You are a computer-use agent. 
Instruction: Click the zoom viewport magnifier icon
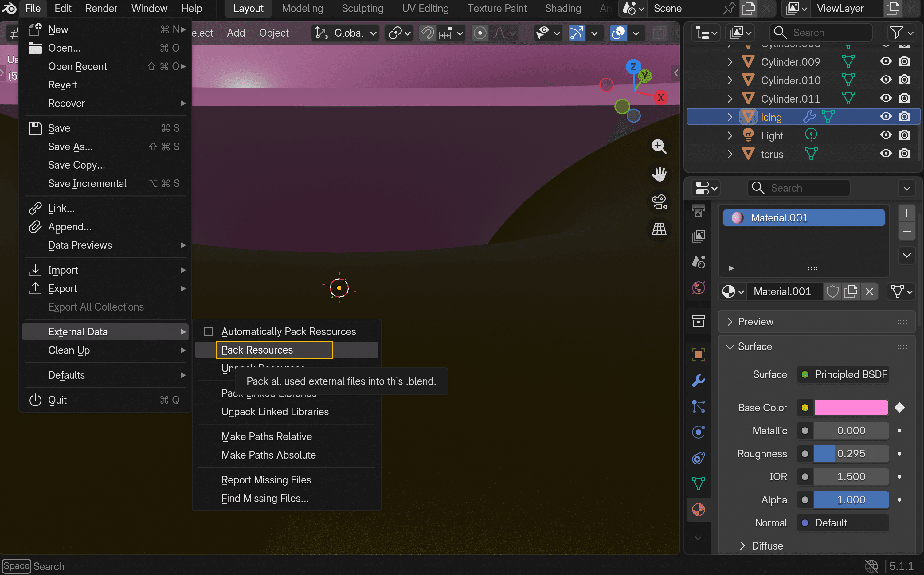coord(659,147)
